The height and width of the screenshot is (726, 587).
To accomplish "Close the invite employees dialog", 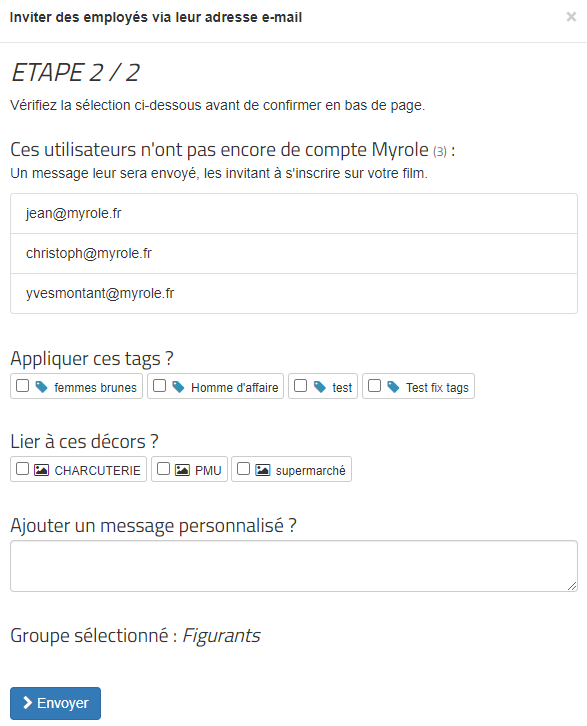I will point(571,17).
